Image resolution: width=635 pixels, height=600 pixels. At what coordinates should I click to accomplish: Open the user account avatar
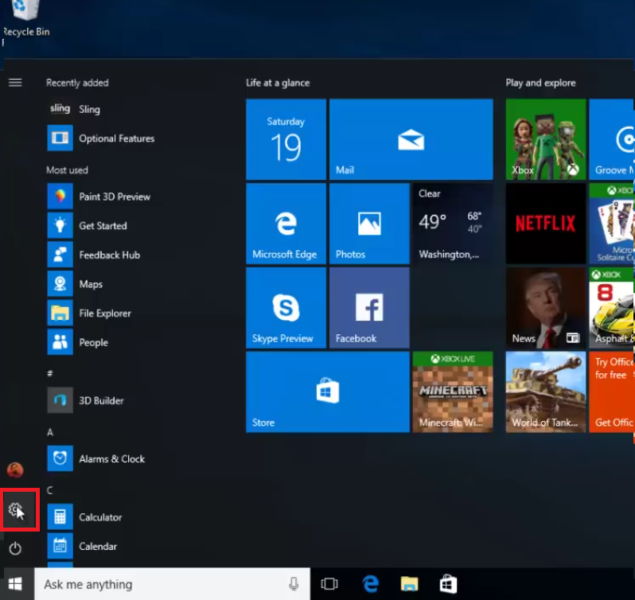(15, 470)
